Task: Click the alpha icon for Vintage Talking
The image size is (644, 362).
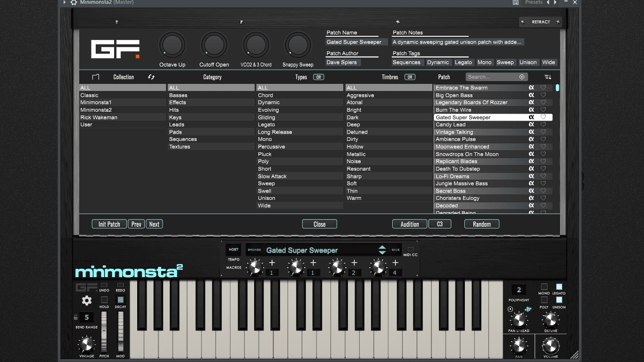Action: (x=531, y=132)
